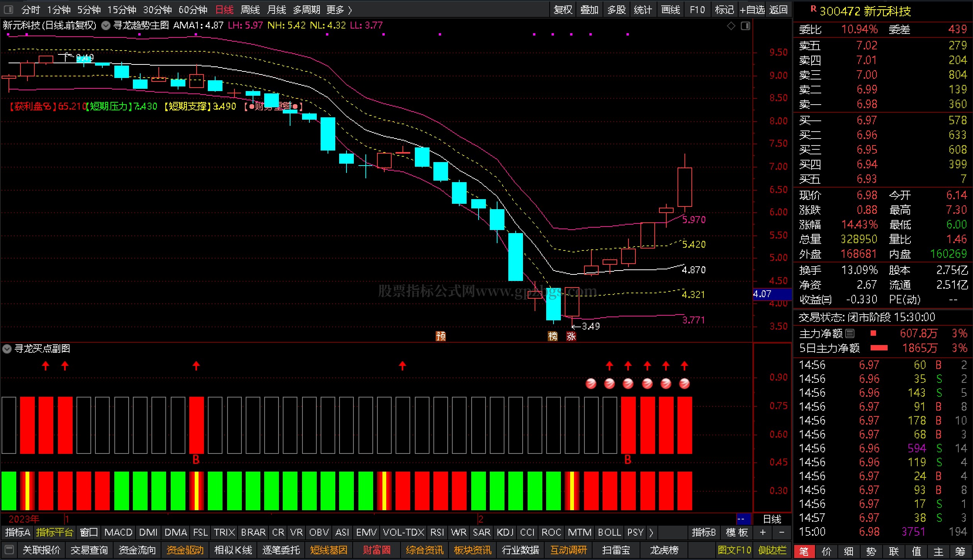
Task: Switch to the 周线 weekly tab
Action: click(250, 10)
